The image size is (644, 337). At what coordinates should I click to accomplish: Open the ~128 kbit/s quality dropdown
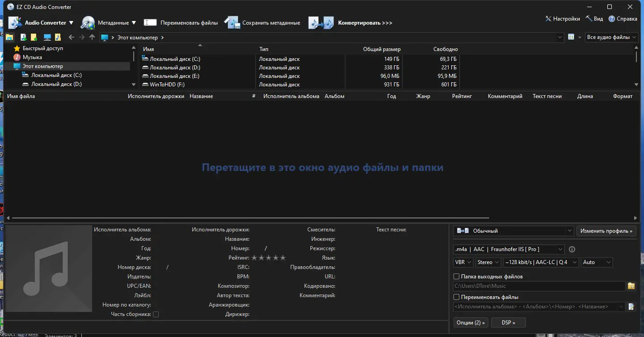pyautogui.click(x=541, y=262)
